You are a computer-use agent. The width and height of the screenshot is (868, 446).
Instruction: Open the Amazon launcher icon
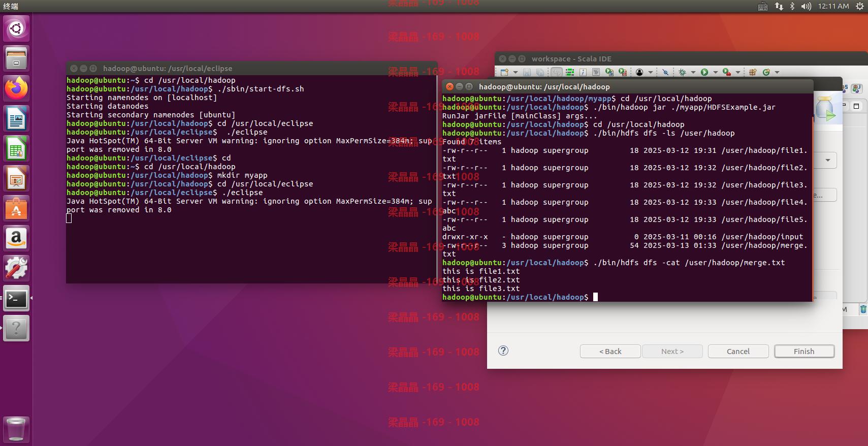(16, 238)
